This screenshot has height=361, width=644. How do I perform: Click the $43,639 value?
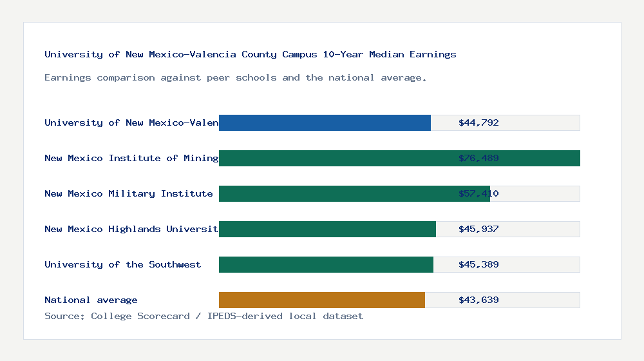[478, 300]
